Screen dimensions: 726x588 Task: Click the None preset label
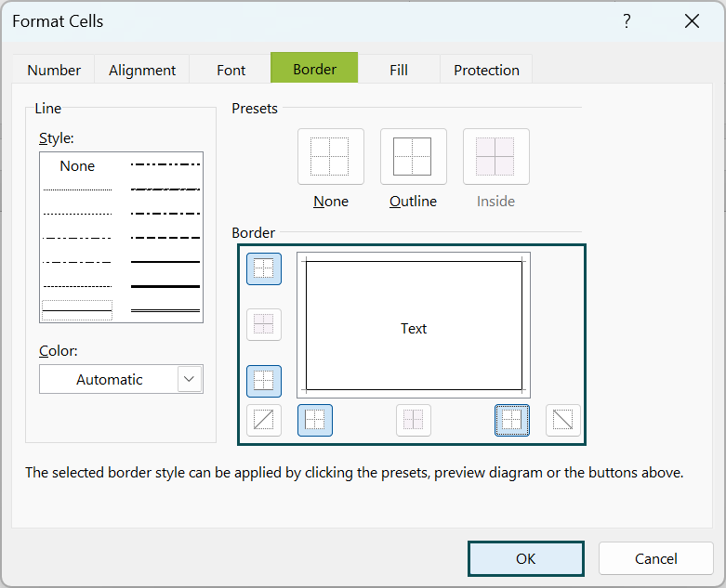point(331,202)
